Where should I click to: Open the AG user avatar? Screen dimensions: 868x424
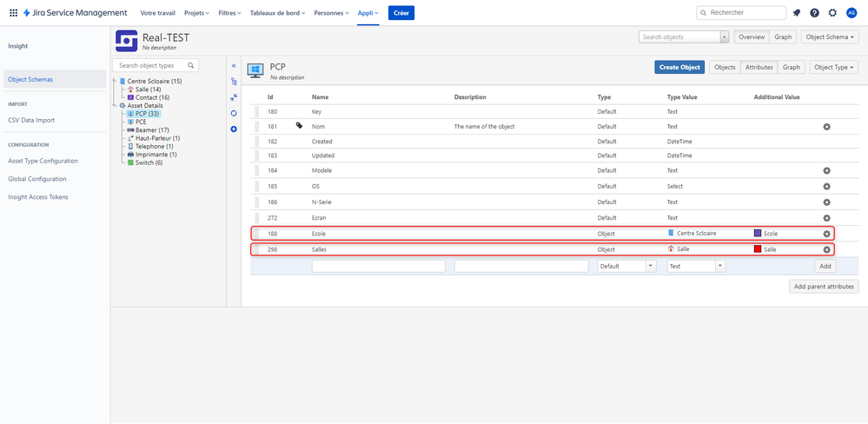(x=851, y=13)
